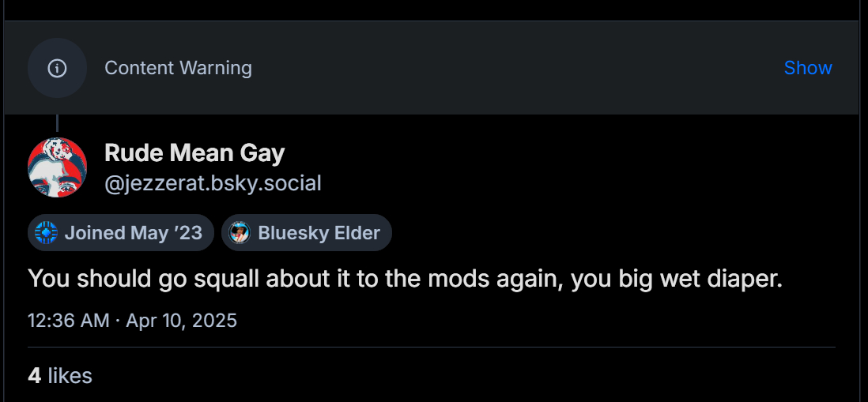The image size is (868, 402).
Task: Click the Content Warning label text
Action: [178, 68]
